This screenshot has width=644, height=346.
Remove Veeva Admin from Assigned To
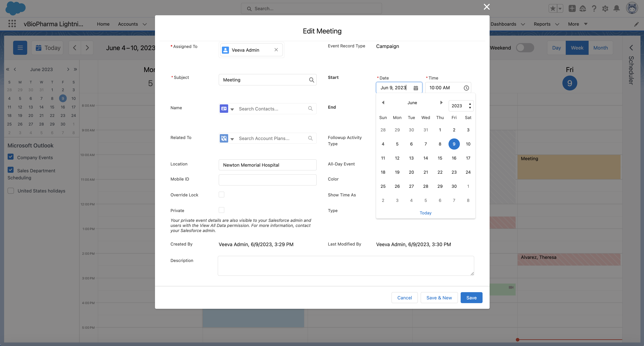276,50
